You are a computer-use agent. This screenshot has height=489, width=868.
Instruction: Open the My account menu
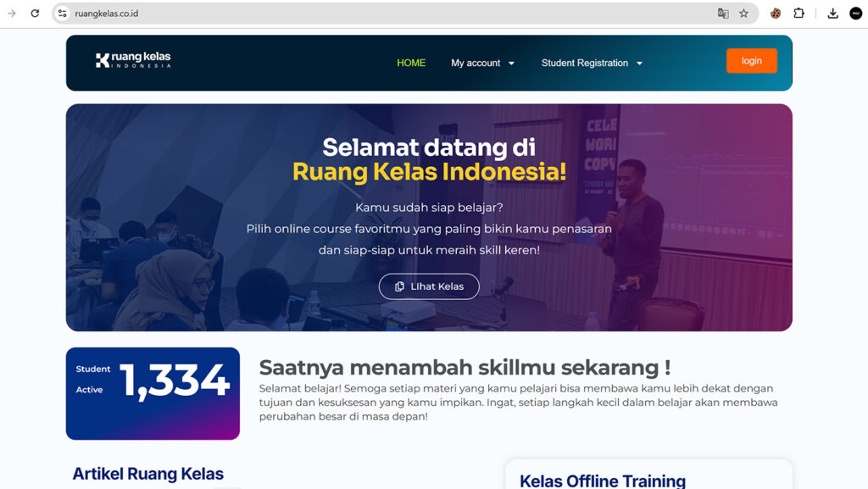(476, 63)
